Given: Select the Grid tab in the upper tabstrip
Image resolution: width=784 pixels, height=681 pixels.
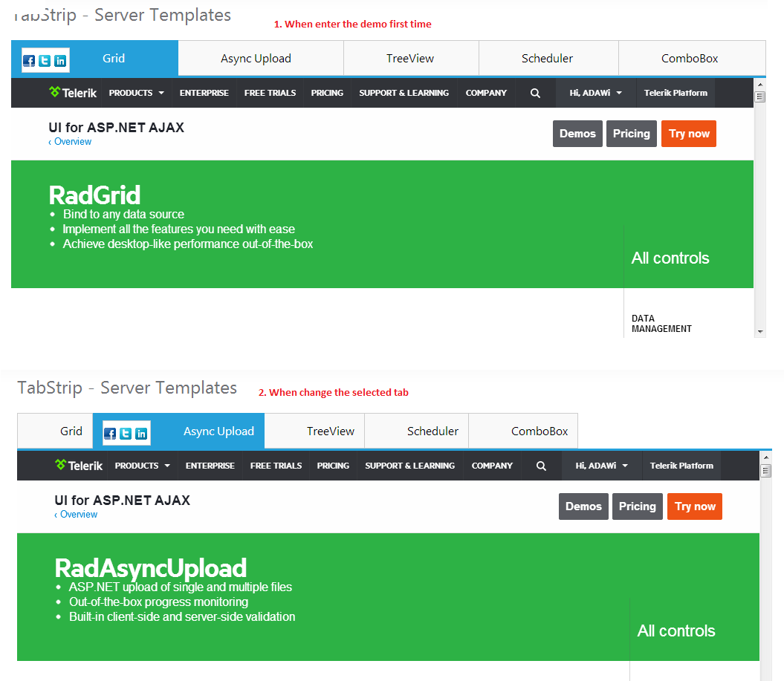Looking at the screenshot, I should (x=114, y=59).
